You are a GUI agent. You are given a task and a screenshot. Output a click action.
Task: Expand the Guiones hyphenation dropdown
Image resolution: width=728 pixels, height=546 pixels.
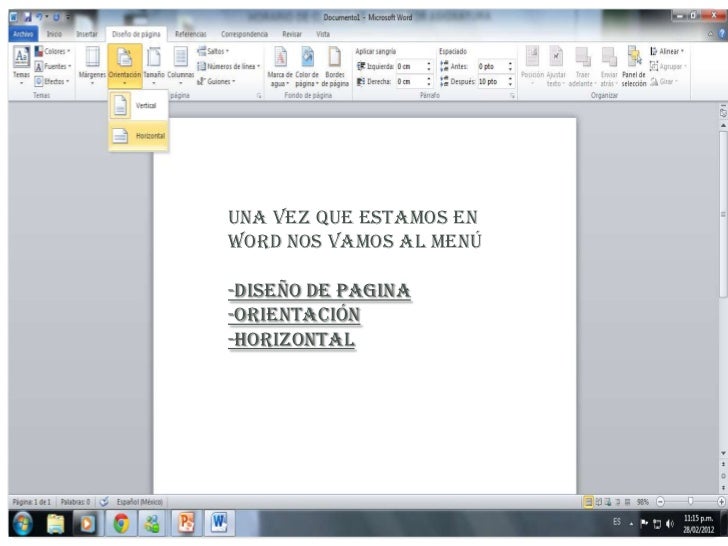[x=216, y=81]
